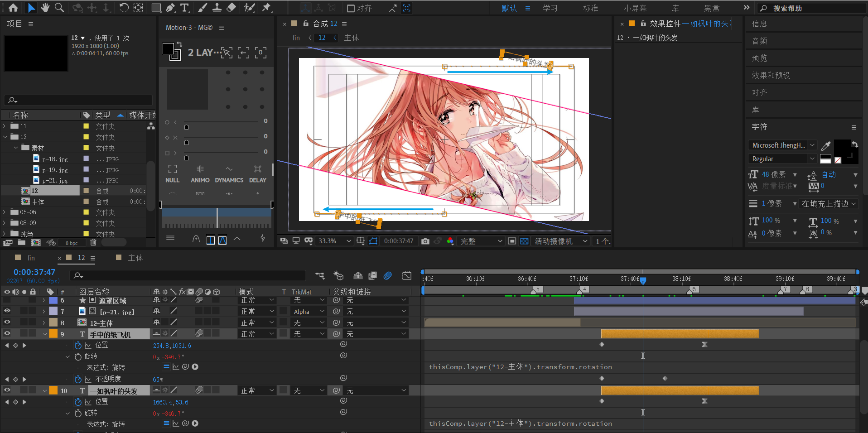Screen dimensions: 868x433
Task: Open the 在填充上描边 stroke dropdown
Action: 829,204
